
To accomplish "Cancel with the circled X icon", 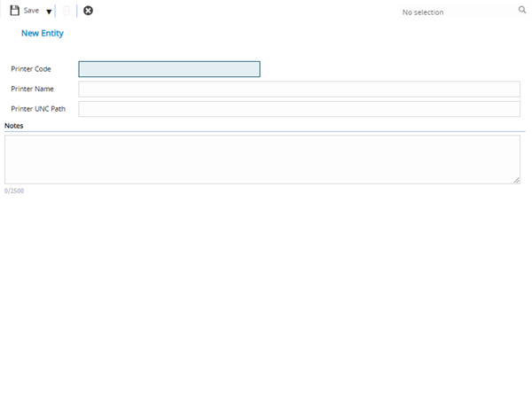I will click(x=88, y=11).
